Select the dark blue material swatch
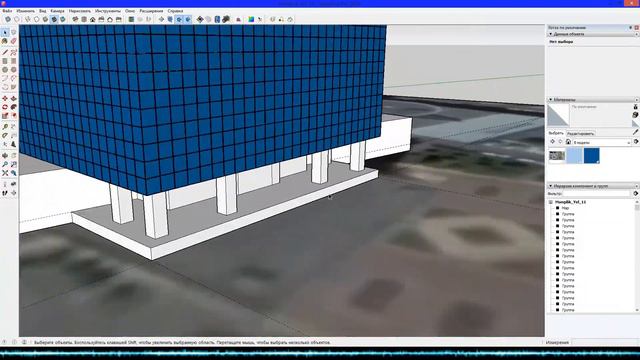Image resolution: width=640 pixels, height=360 pixels. (x=591, y=156)
